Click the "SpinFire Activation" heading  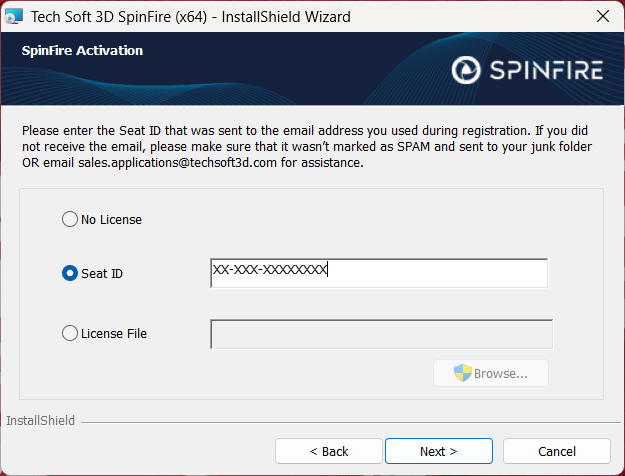coord(82,50)
